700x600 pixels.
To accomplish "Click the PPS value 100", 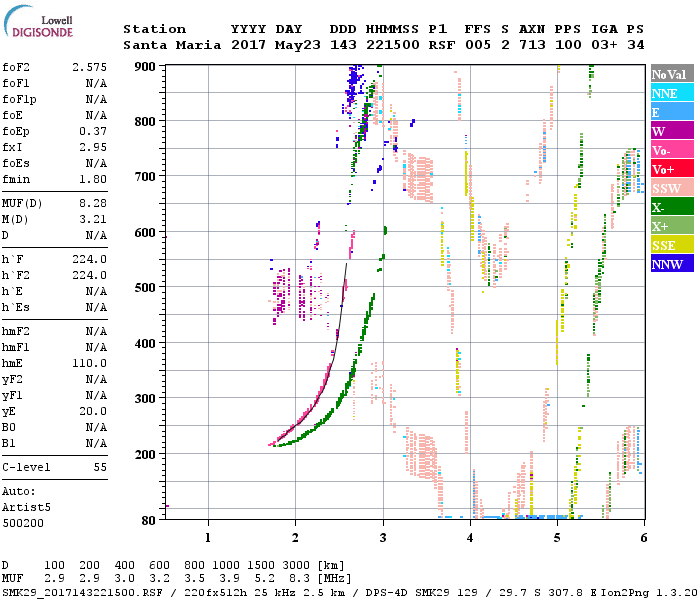I will point(568,45).
